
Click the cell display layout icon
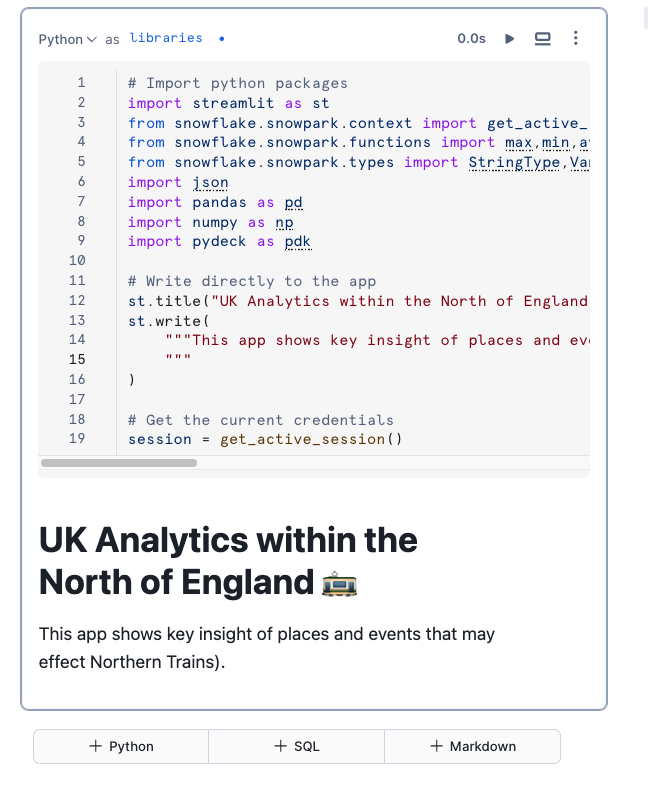[x=543, y=39]
